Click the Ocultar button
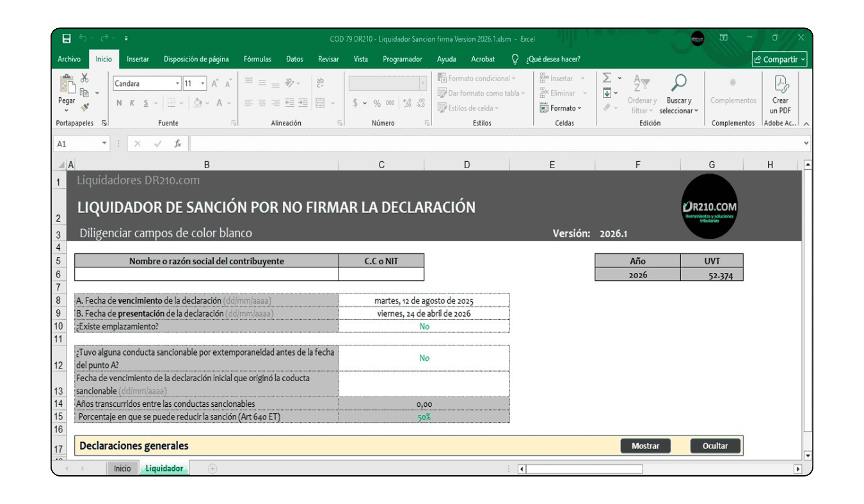 [x=715, y=446]
